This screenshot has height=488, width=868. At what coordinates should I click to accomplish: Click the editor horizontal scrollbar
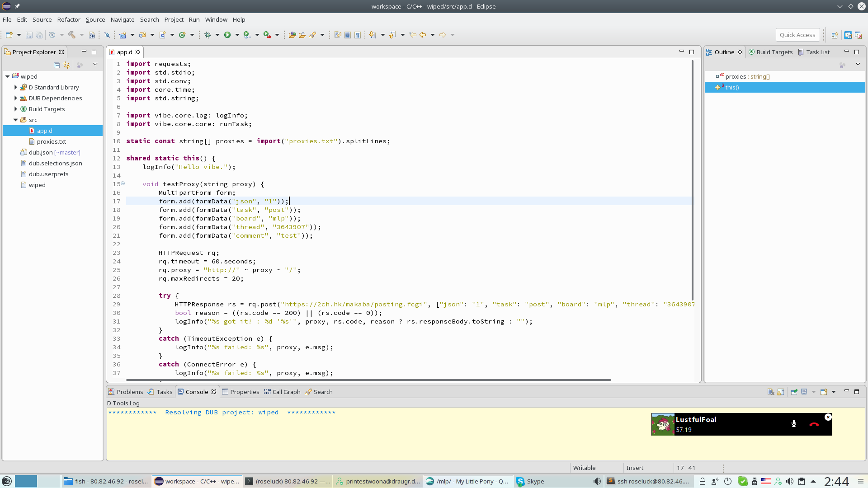368,380
